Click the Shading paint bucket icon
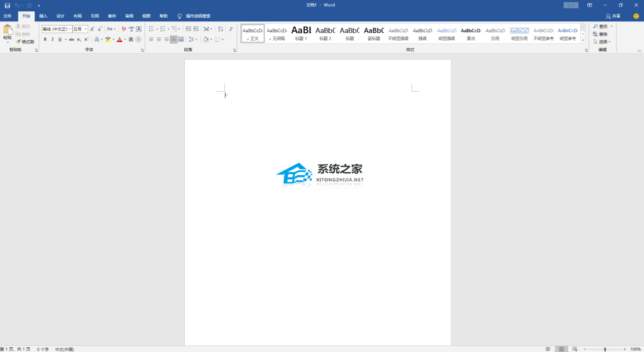 pos(205,39)
